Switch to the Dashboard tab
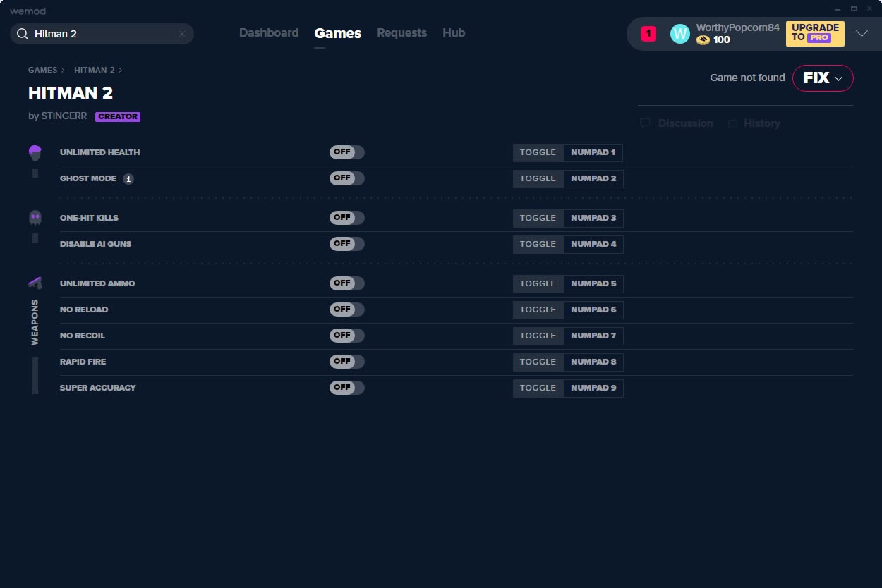 click(269, 33)
